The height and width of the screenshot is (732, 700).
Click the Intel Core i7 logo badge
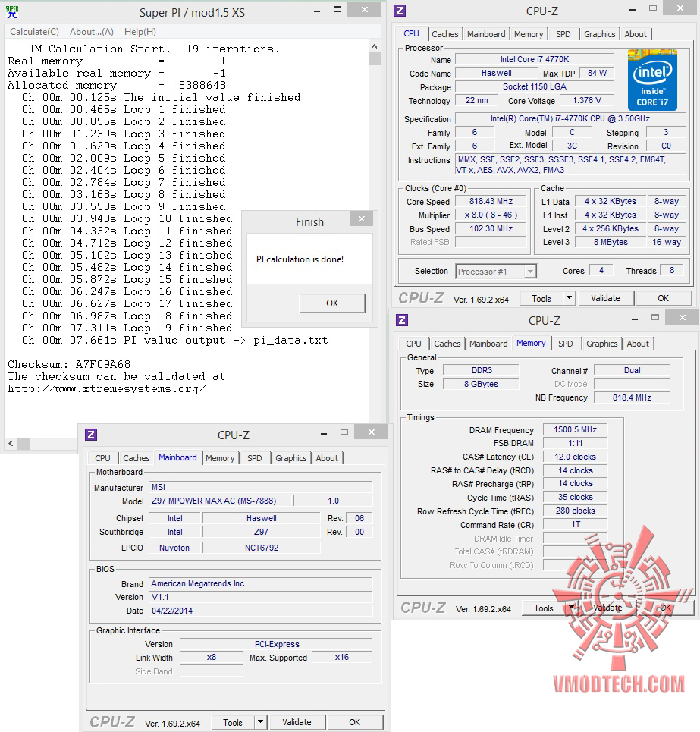tap(652, 80)
